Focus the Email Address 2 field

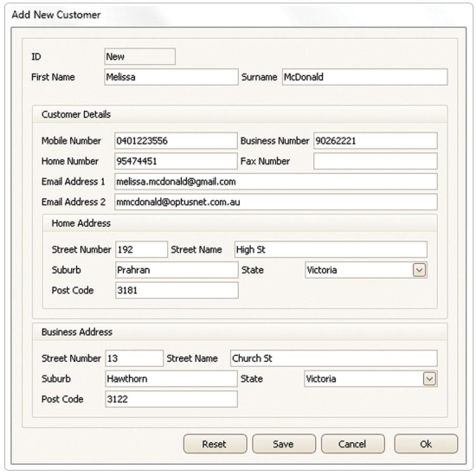[x=275, y=202]
